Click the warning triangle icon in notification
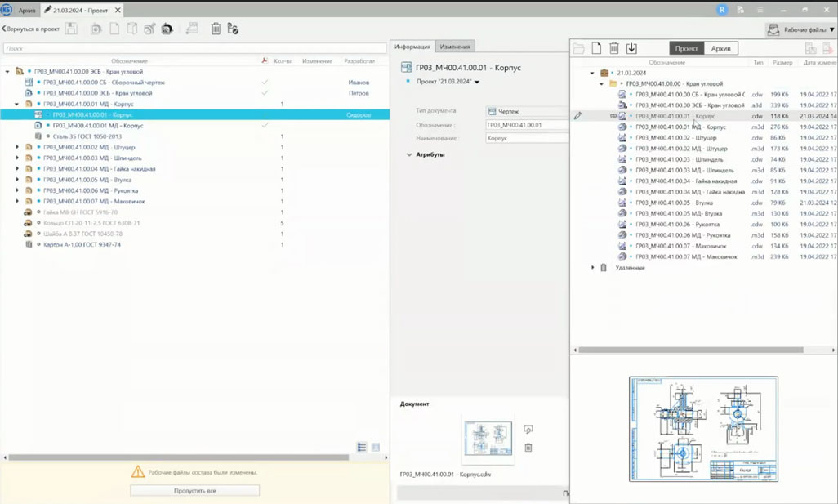Image resolution: width=838 pixels, height=504 pixels. click(138, 471)
